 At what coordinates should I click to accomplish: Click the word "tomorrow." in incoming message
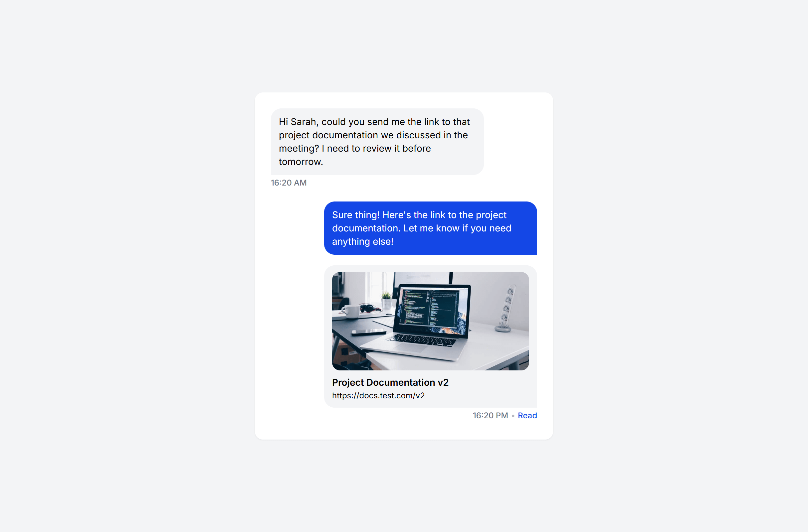click(x=301, y=162)
